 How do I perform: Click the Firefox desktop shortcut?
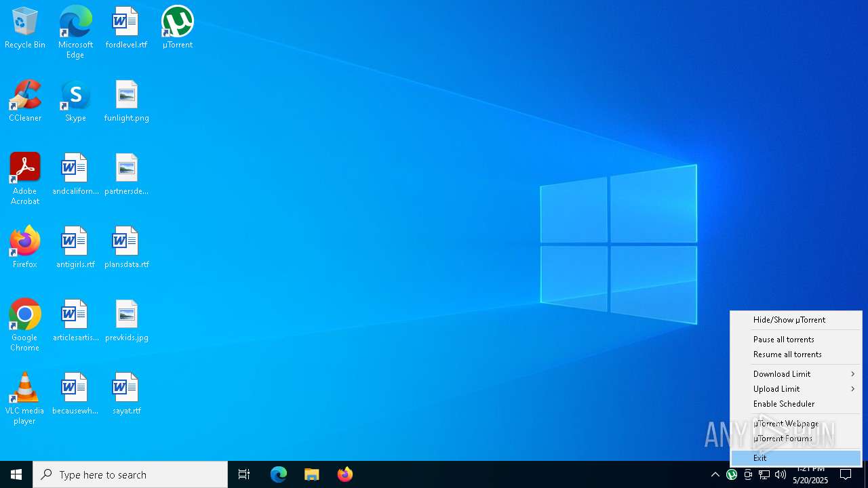25,248
